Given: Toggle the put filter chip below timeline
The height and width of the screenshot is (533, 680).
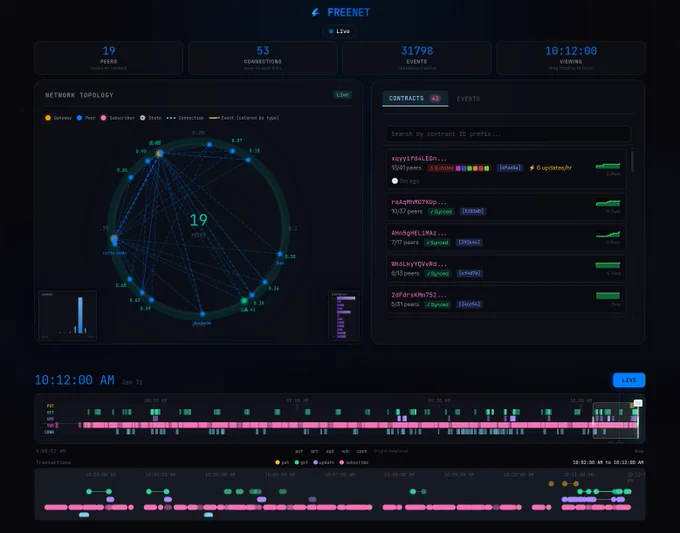Looking at the screenshot, I should point(299,451).
